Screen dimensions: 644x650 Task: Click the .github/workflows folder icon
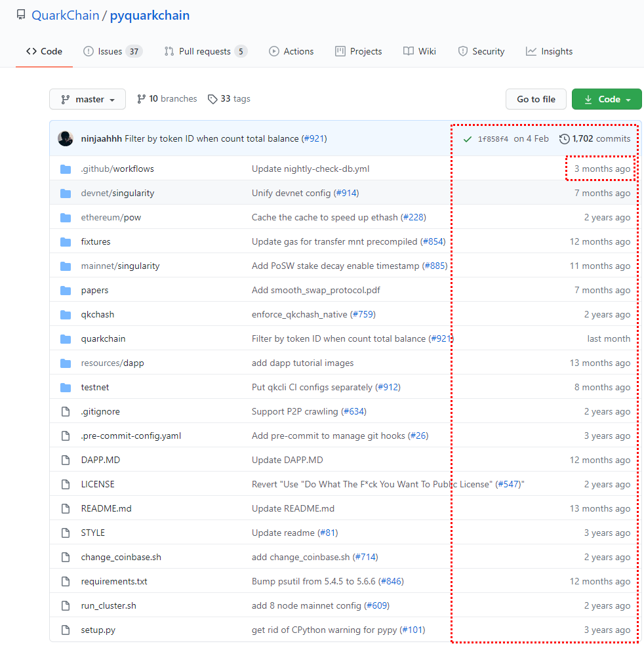click(x=66, y=169)
